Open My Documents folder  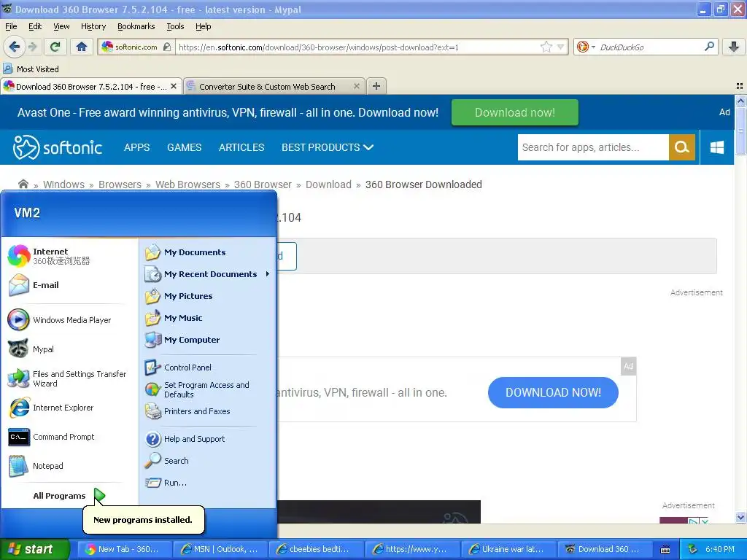208,252
